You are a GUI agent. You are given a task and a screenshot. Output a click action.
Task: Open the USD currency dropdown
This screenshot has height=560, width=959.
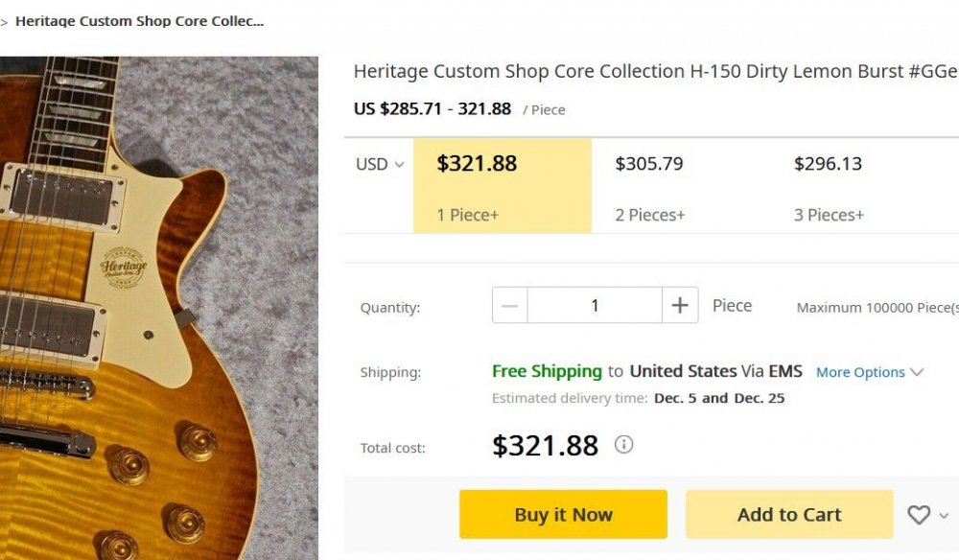(x=380, y=164)
